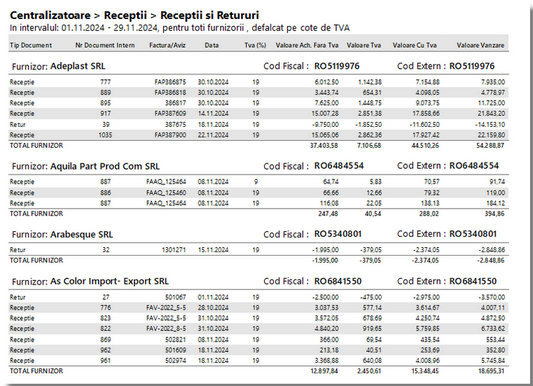Click Cod Extern value RO6484554
The height and width of the screenshot is (386, 533).
point(474,166)
